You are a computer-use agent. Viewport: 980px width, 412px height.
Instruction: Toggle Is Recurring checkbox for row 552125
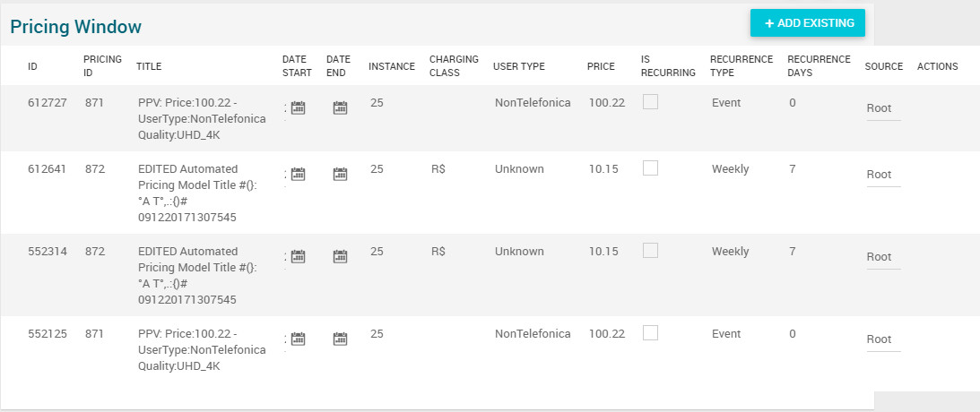pos(651,333)
